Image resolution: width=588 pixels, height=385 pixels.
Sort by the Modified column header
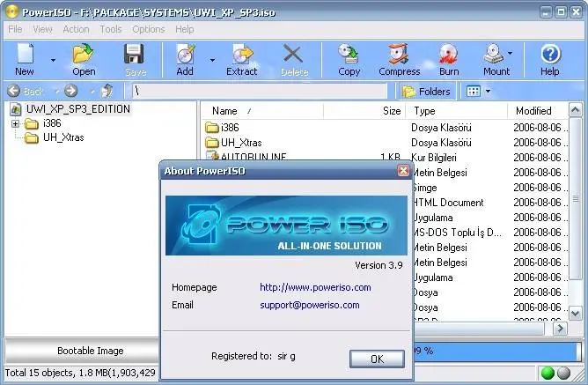pos(539,111)
